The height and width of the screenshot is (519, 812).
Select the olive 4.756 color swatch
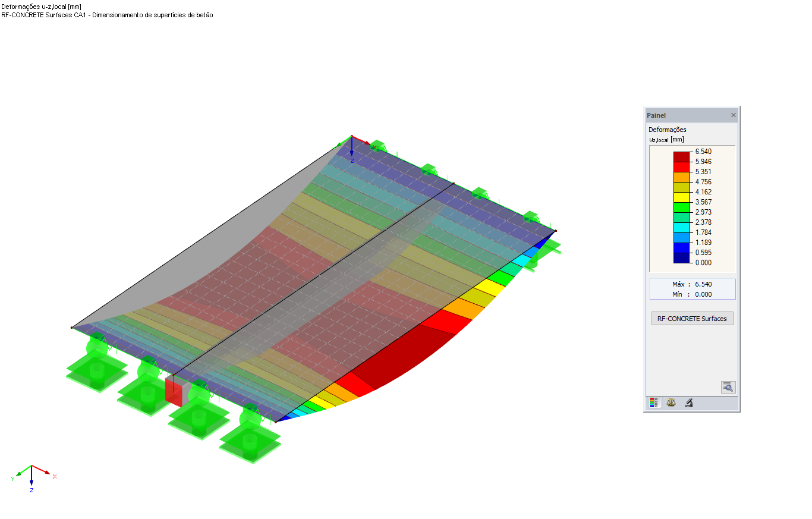point(681,187)
